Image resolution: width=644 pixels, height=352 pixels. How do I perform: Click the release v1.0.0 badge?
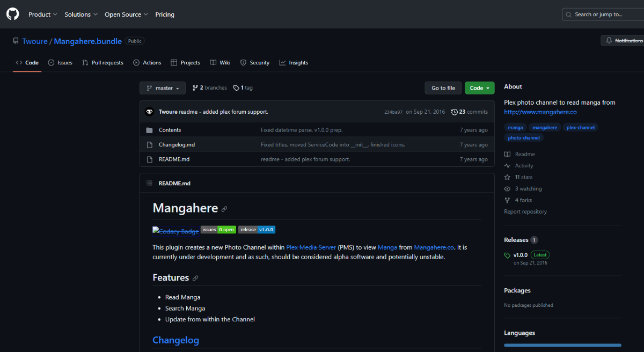tap(257, 230)
